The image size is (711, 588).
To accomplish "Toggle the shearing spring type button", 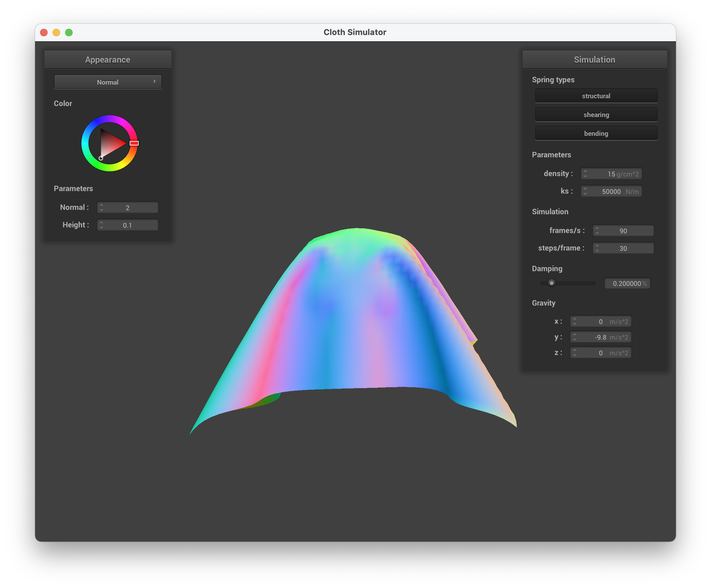I will 596,115.
